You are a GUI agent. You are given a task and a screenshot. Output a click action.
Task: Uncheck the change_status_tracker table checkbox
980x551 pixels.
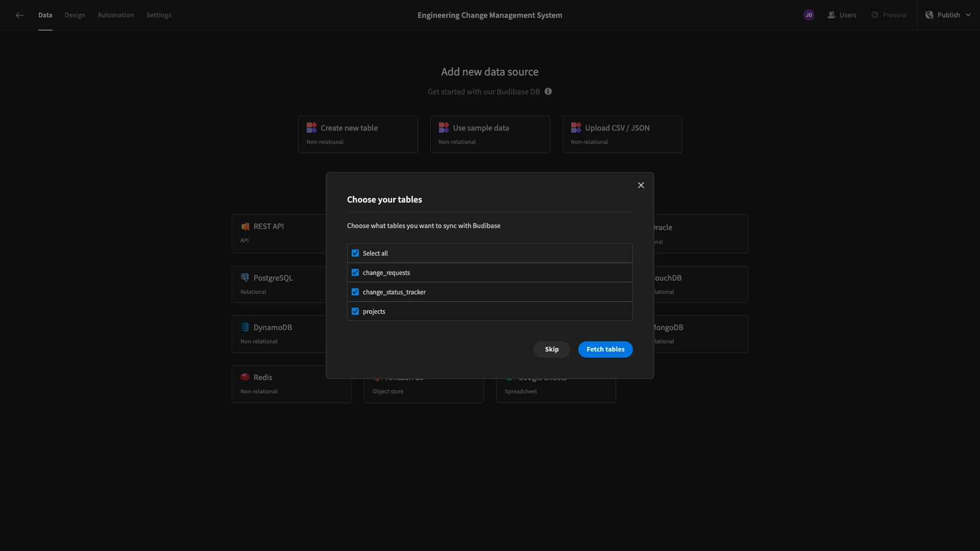355,292
